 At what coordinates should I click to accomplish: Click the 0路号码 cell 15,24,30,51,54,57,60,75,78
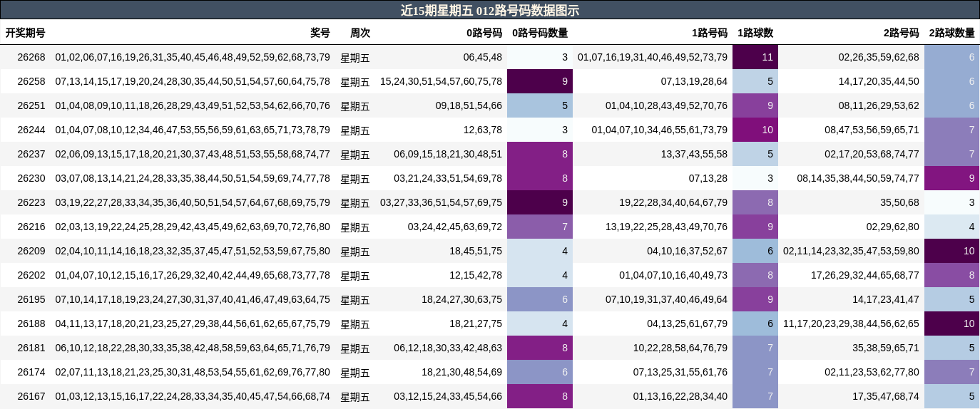pos(441,81)
